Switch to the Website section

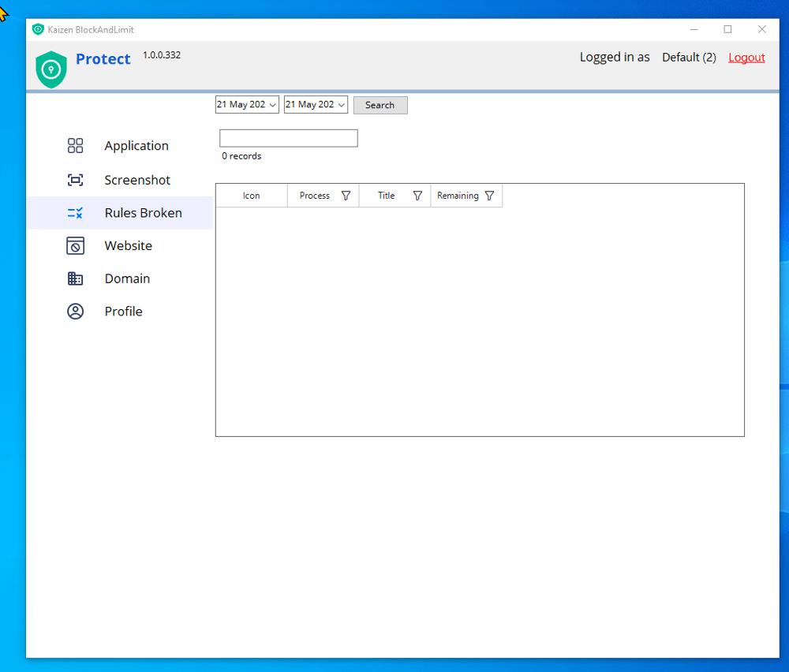pyautogui.click(x=128, y=246)
